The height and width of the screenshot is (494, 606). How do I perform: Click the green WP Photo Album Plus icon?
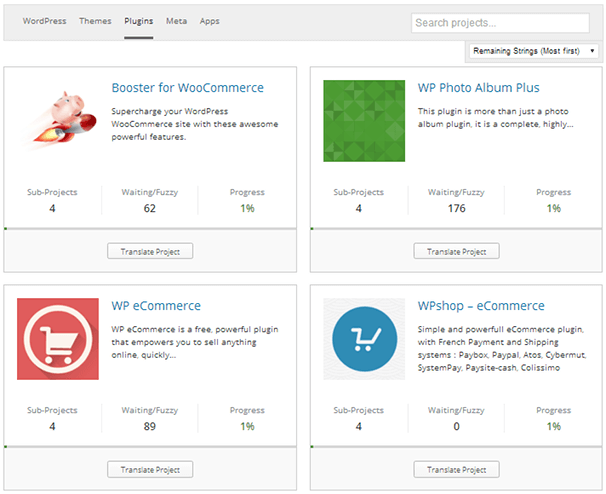[364, 121]
